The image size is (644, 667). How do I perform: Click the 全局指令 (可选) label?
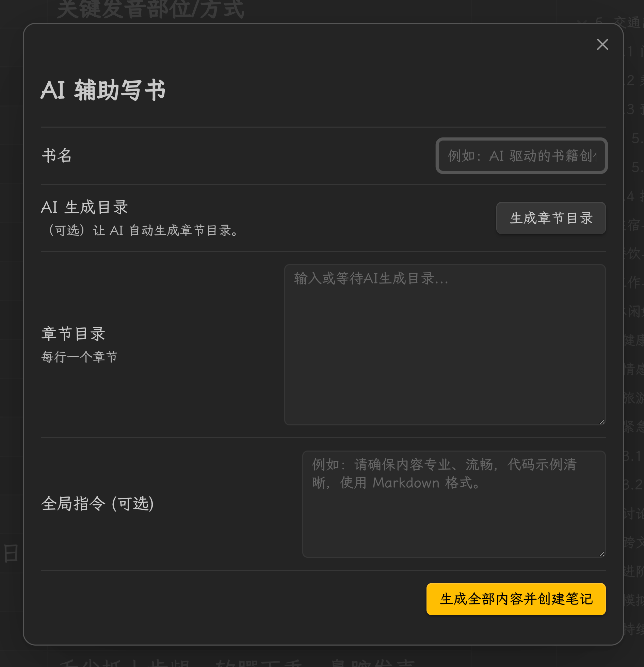(97, 504)
